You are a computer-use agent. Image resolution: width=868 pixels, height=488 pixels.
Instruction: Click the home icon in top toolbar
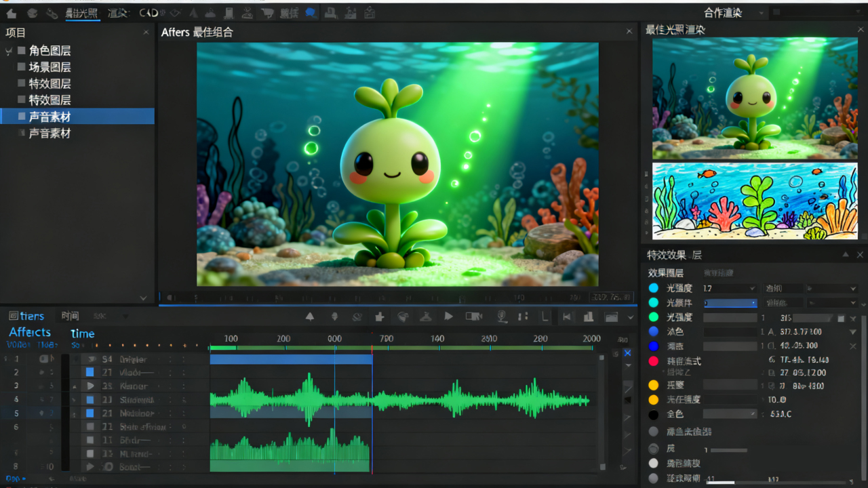pyautogui.click(x=12, y=13)
